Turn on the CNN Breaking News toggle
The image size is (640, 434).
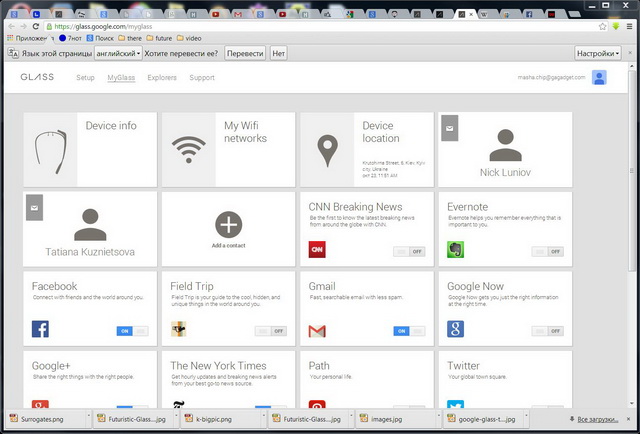(409, 251)
